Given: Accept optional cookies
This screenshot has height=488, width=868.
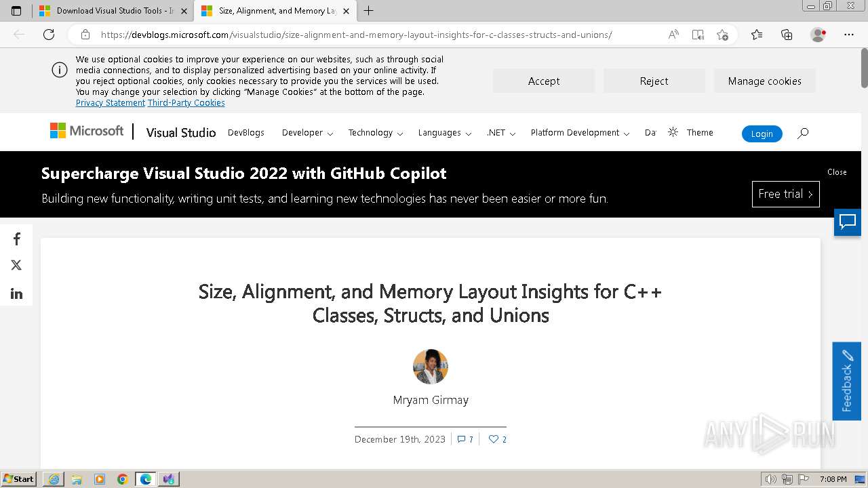Looking at the screenshot, I should [544, 81].
